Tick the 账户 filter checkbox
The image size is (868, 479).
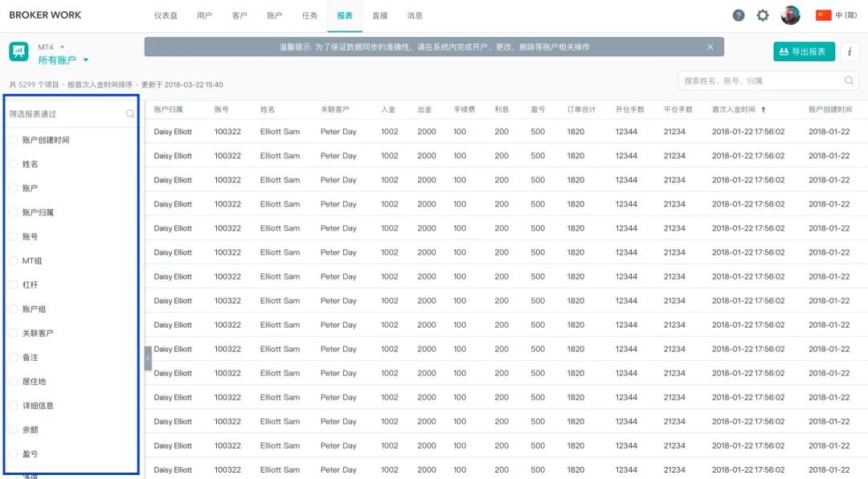[x=14, y=188]
